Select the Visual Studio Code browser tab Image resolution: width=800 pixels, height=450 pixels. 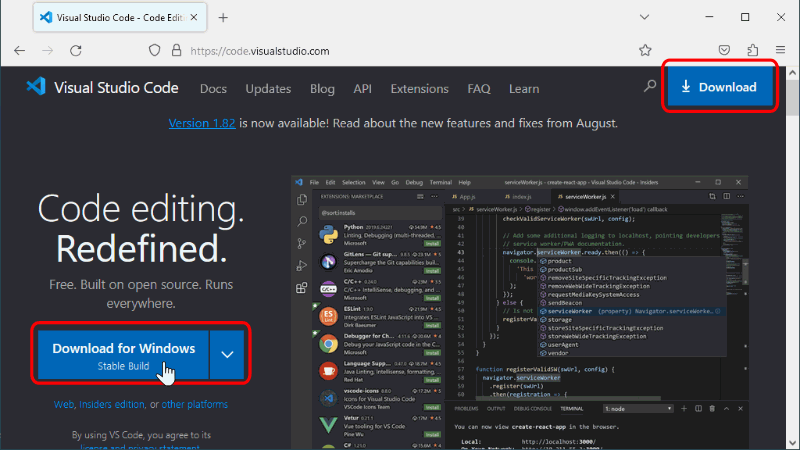click(x=120, y=17)
